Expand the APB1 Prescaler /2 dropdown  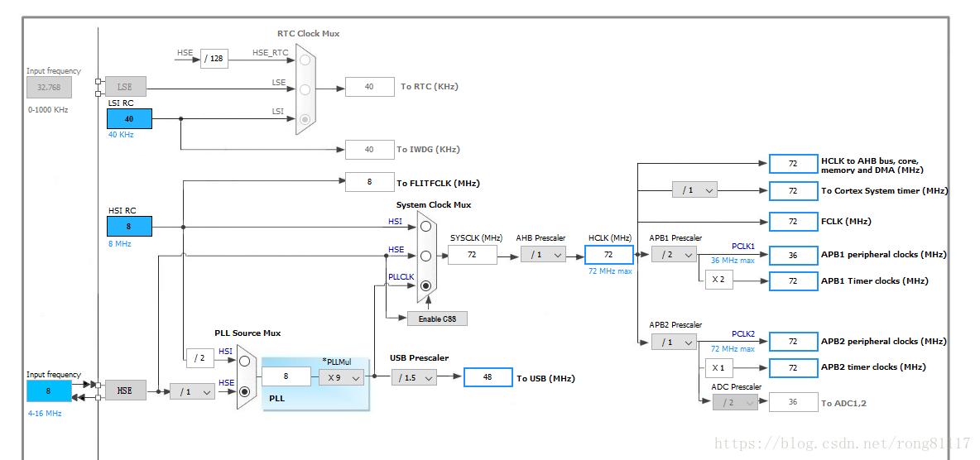[674, 254]
